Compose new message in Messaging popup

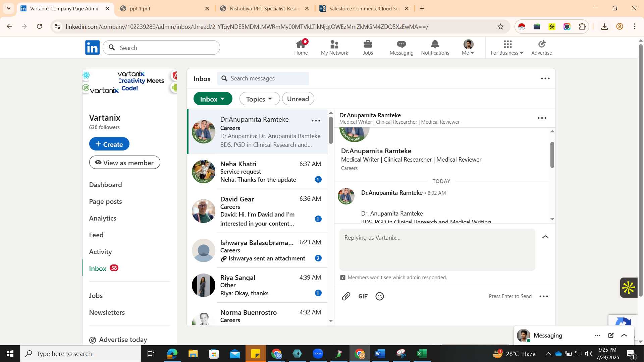point(611,336)
